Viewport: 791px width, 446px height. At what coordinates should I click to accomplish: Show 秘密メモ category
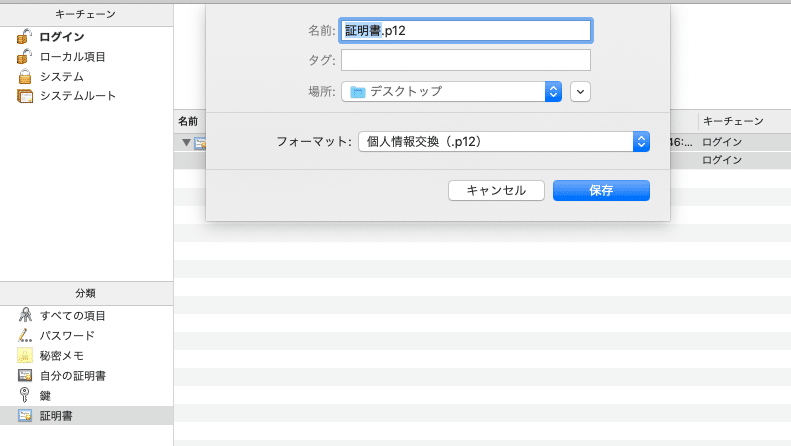pos(86,356)
